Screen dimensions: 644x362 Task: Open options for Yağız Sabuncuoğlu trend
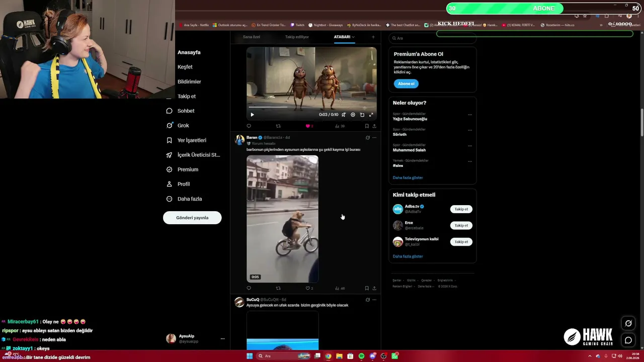pos(470,115)
